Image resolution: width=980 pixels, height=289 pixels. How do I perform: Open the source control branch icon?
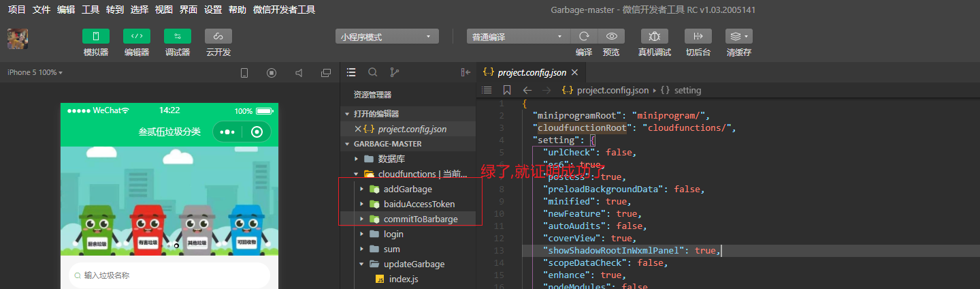(x=394, y=72)
